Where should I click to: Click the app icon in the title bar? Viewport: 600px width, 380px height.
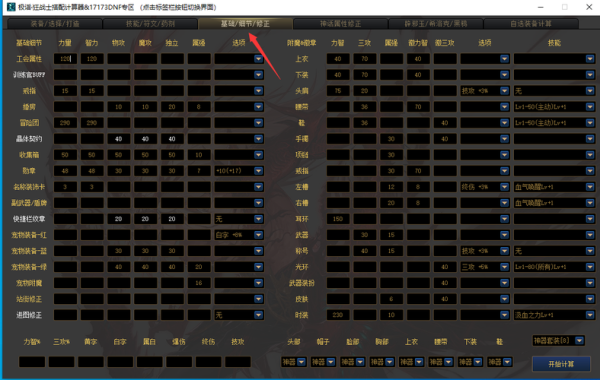(x=11, y=7)
